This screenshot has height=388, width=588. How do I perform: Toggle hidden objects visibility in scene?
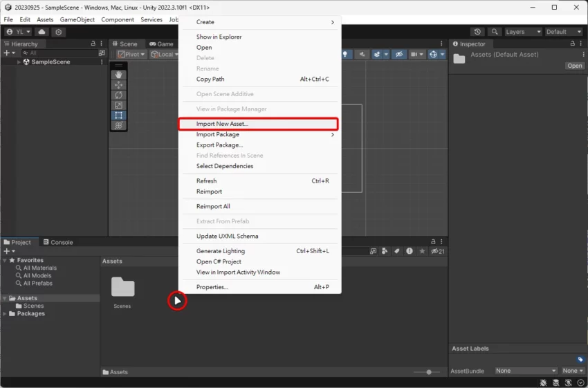(x=399, y=55)
